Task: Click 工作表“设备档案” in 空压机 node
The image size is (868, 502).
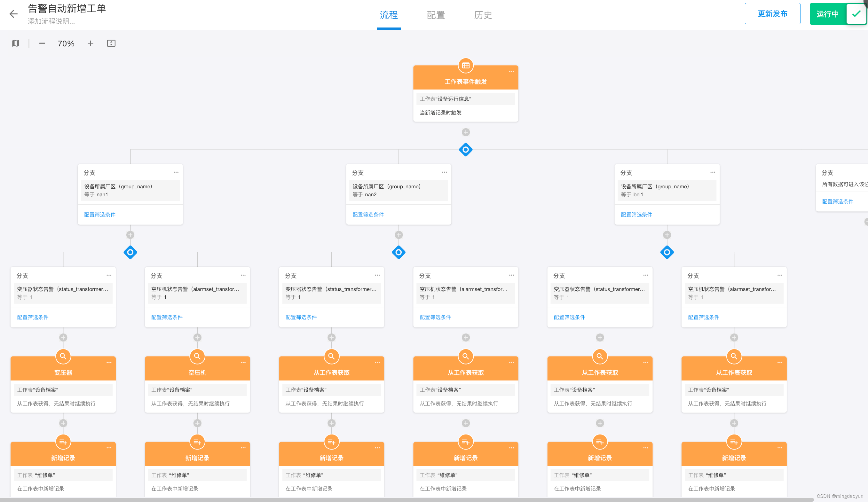Action: [x=197, y=390]
